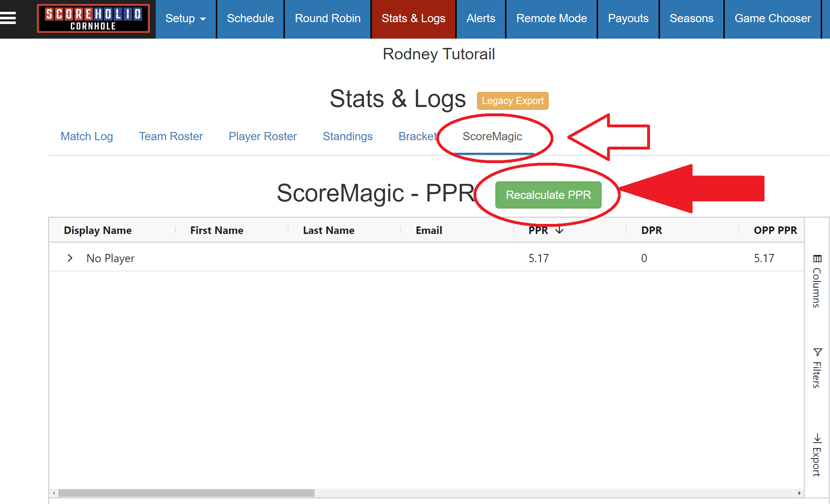Click scrollbar right arrow
The width and height of the screenshot is (830, 504).
point(799,493)
